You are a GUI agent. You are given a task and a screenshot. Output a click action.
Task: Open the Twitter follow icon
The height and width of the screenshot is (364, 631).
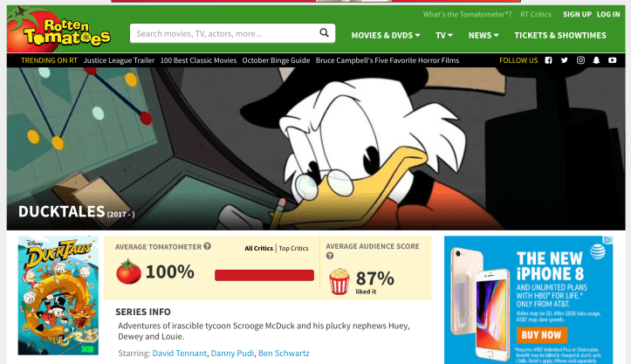[565, 60]
